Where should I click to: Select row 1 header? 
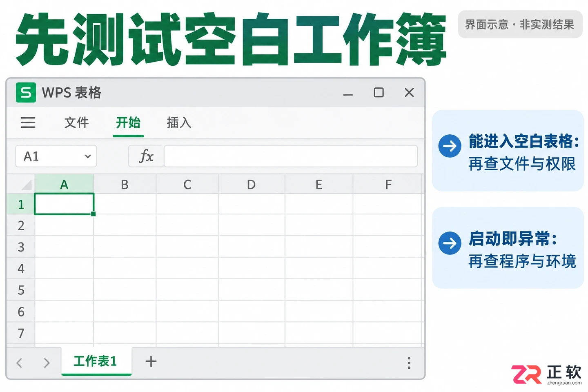pos(21,204)
